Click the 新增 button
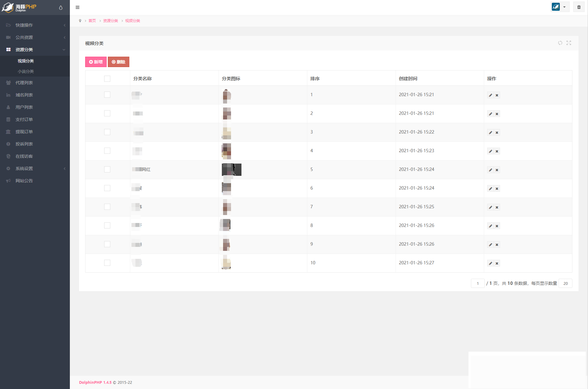 tap(96, 62)
